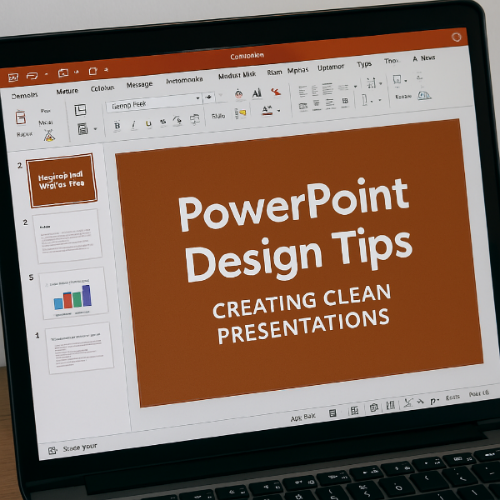Toggle Bold formatting
This screenshot has height=500, width=500.
(x=117, y=126)
